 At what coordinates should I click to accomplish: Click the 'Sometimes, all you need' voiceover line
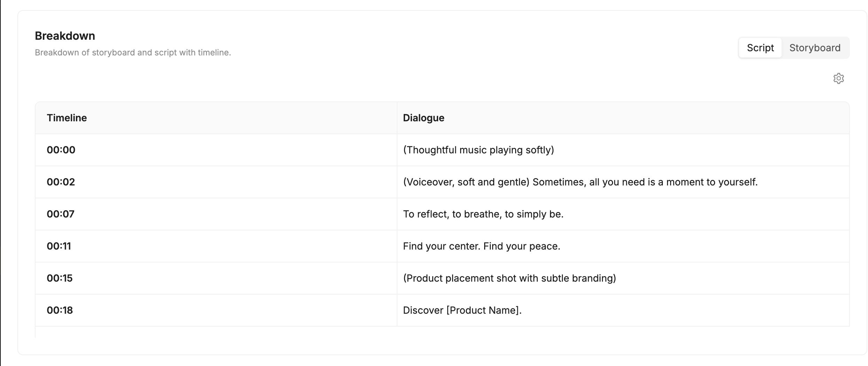click(x=580, y=182)
